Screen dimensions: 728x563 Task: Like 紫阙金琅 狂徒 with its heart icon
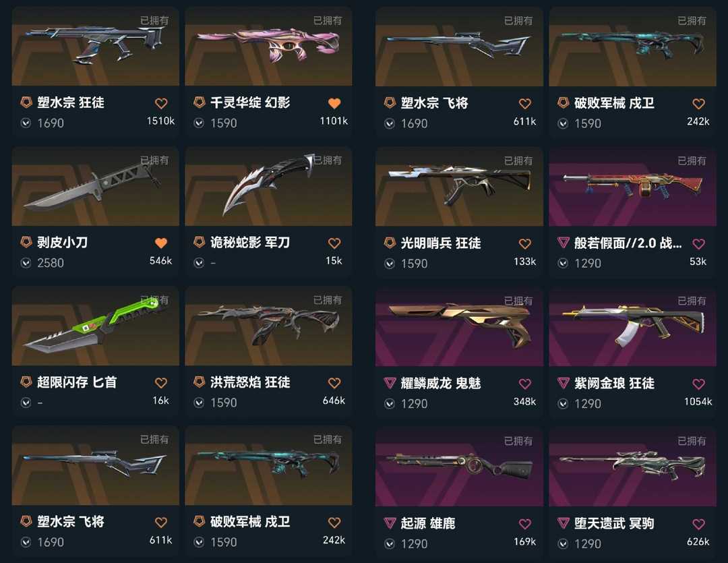[x=699, y=384]
